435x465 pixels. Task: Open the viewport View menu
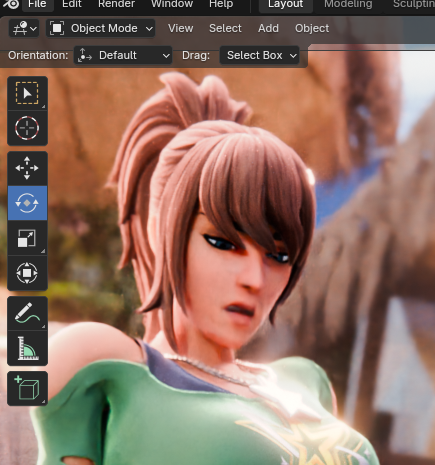tap(180, 28)
